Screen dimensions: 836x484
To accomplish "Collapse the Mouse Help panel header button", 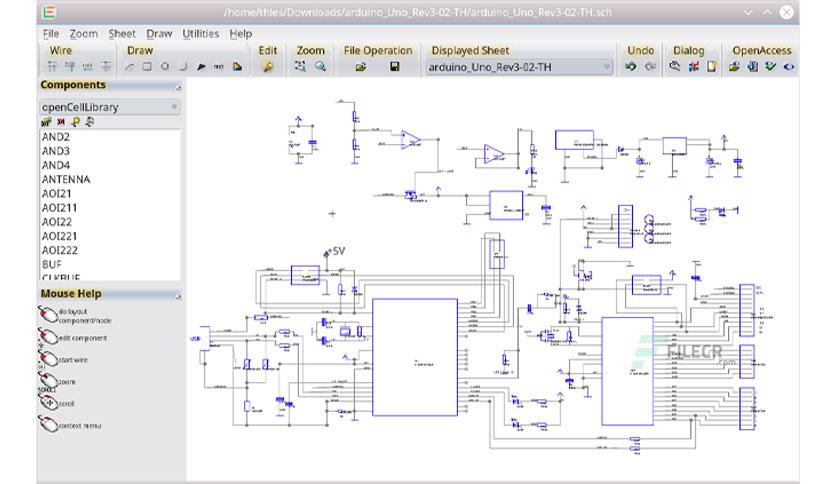I will (x=179, y=296).
